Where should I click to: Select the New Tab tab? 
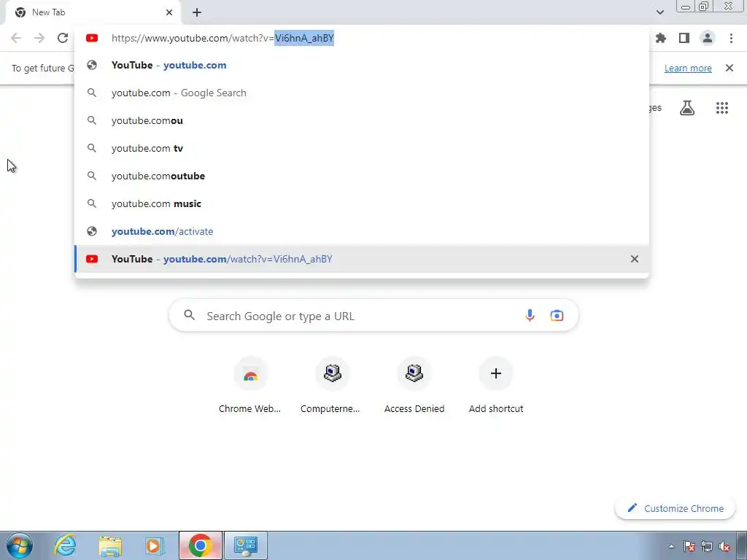pyautogui.click(x=93, y=12)
